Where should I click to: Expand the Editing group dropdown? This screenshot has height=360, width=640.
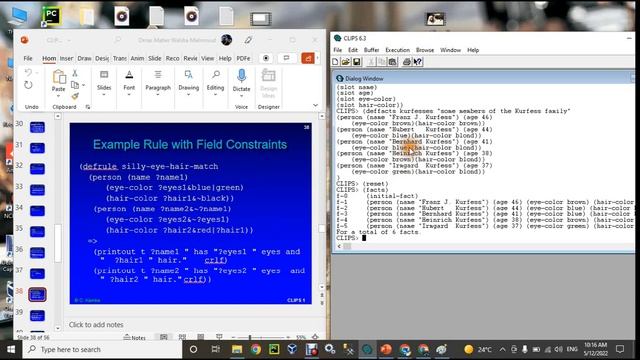click(216, 95)
